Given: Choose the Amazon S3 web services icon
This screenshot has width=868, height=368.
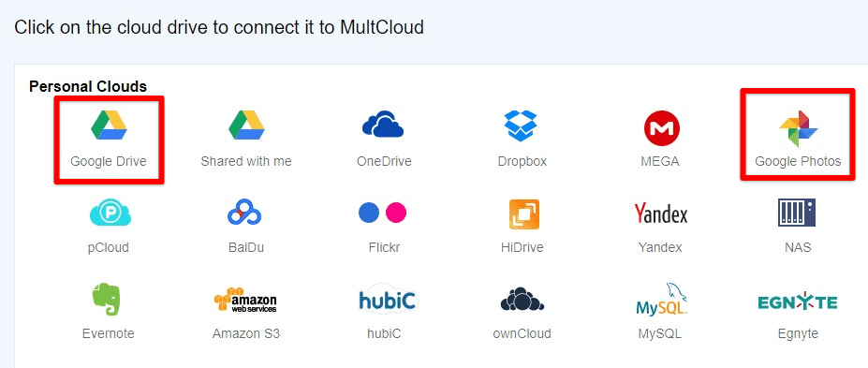Looking at the screenshot, I should tap(245, 301).
